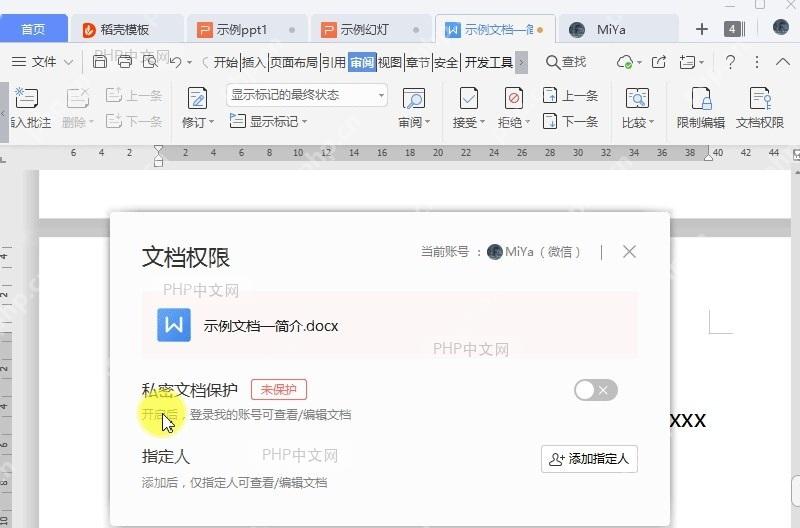The height and width of the screenshot is (528, 800).
Task: Expand the 审阅 pane dropdown arrow
Action: coord(428,122)
